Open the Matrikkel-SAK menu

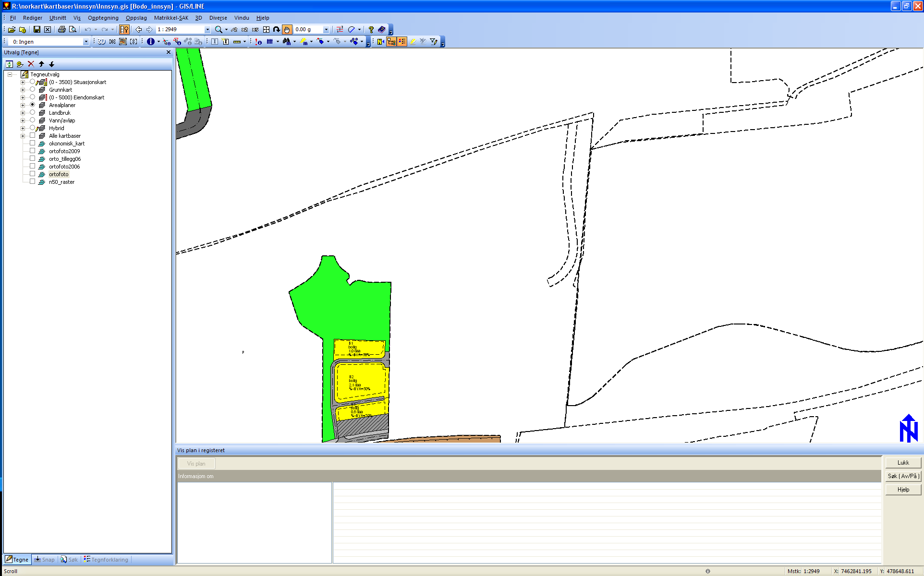pyautogui.click(x=171, y=18)
